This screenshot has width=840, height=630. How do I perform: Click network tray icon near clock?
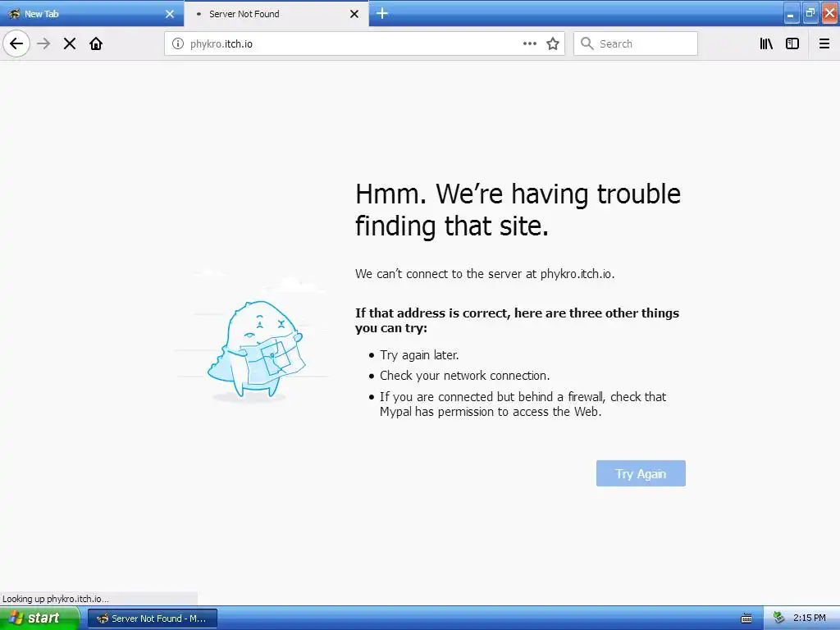tap(779, 618)
